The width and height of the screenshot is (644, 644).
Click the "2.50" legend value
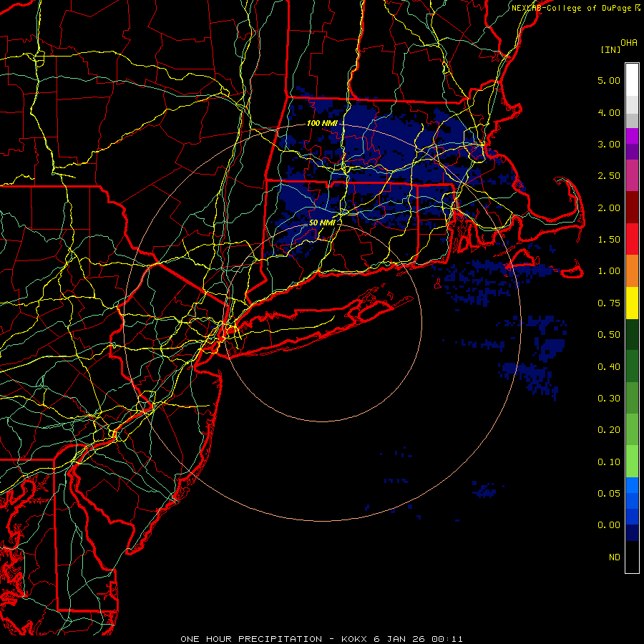tap(609, 175)
